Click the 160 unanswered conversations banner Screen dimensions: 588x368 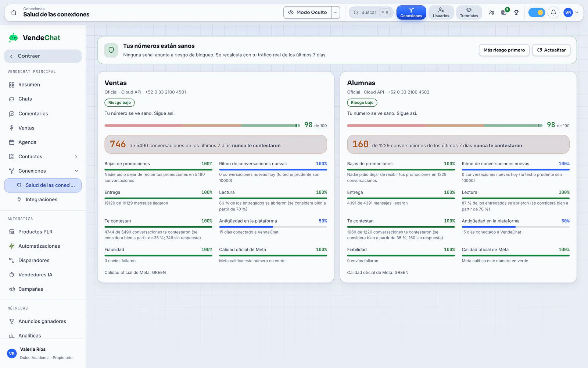click(458, 144)
